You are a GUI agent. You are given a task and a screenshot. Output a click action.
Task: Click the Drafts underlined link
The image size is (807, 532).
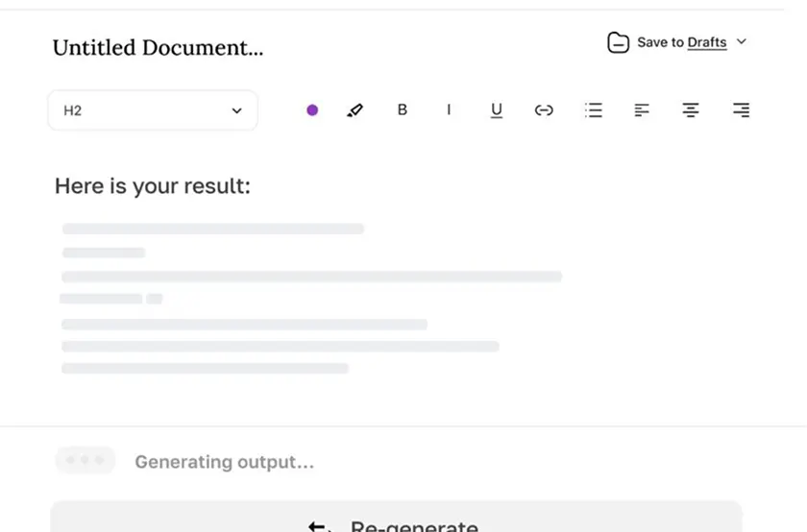707,42
